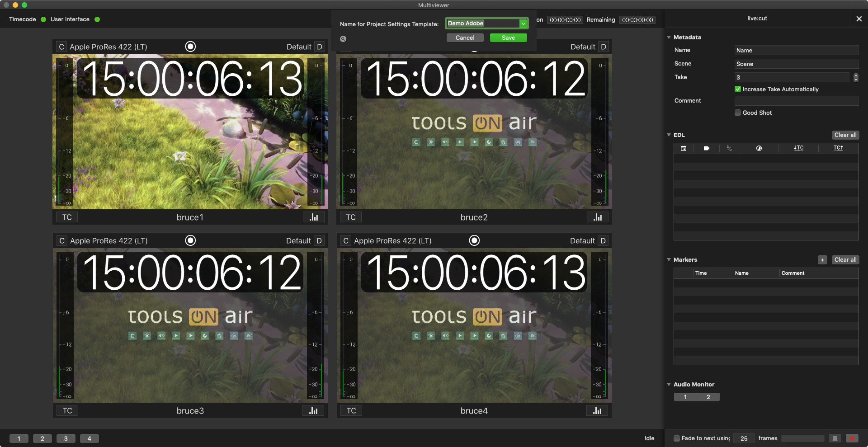Collapse the Metadata section

[x=669, y=37]
